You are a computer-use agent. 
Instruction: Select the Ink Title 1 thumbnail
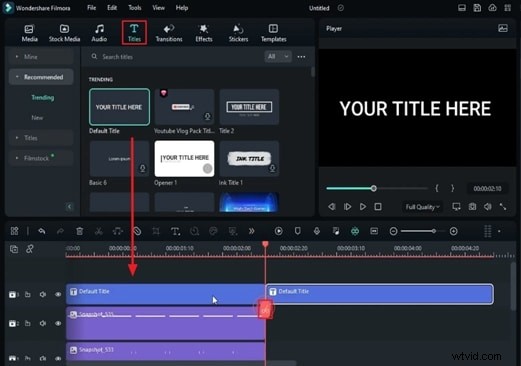coord(249,159)
